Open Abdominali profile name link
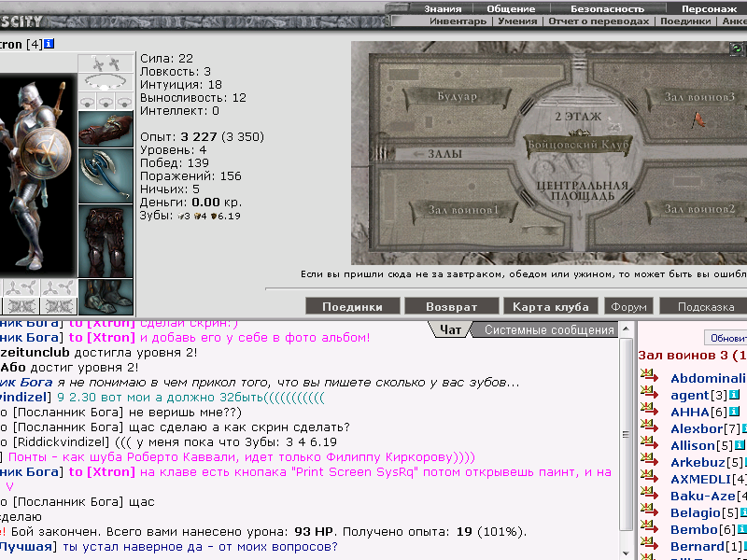 pyautogui.click(x=709, y=378)
